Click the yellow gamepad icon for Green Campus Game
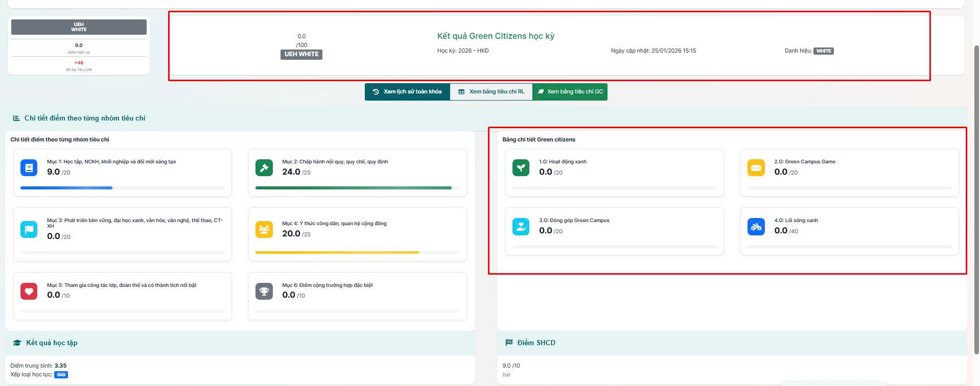980x386 pixels. click(x=756, y=167)
